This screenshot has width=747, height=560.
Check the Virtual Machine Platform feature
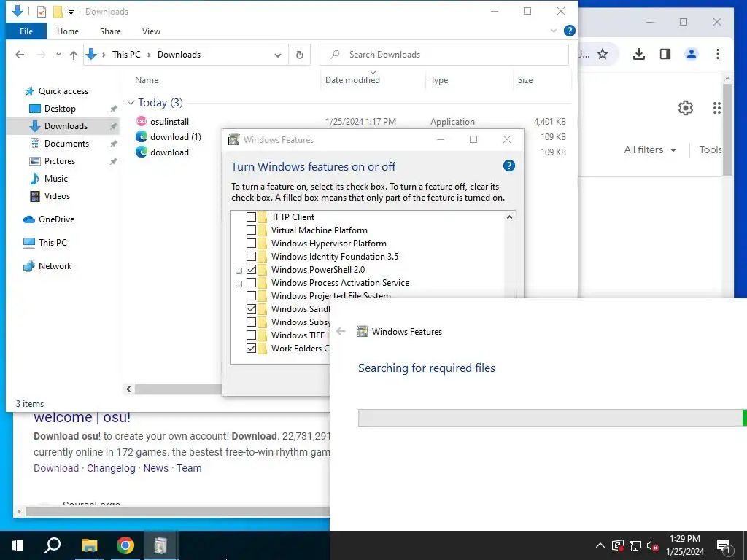[x=251, y=230]
